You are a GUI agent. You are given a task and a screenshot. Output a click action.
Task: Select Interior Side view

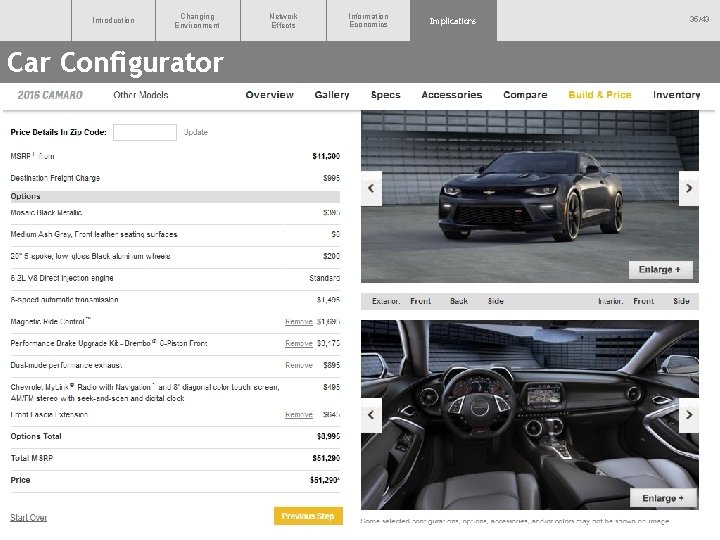[x=681, y=301]
